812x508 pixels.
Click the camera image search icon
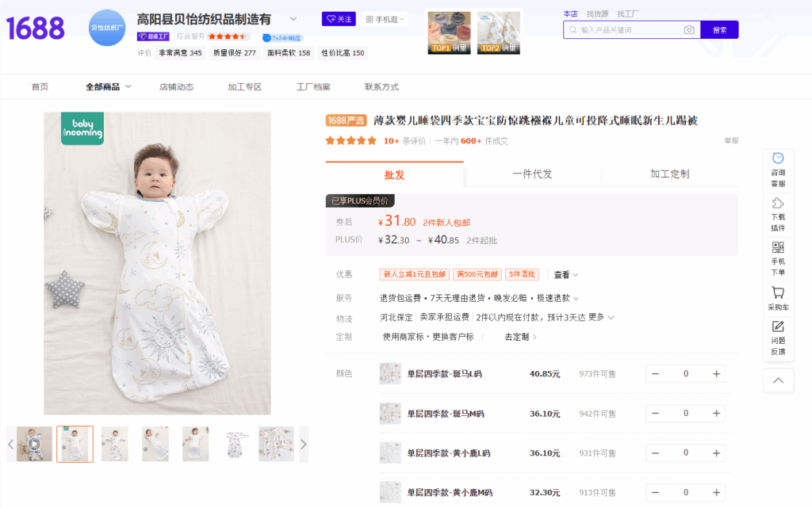pyautogui.click(x=689, y=30)
